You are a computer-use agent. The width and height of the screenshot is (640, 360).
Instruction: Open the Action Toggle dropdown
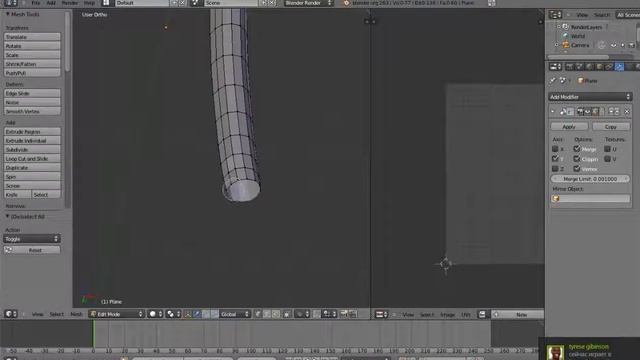click(32, 239)
